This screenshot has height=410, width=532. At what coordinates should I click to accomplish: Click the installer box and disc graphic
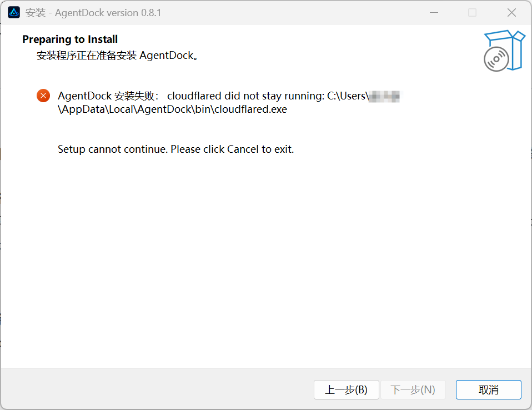pos(504,51)
